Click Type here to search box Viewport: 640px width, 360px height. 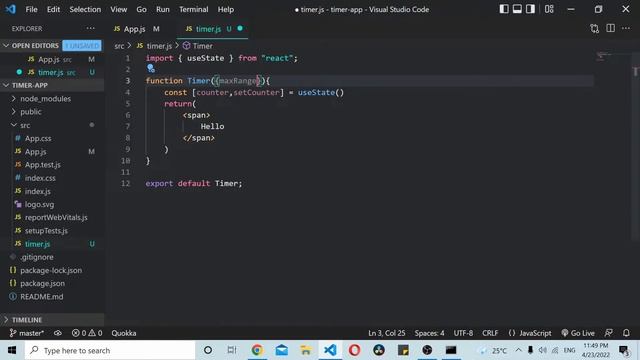(x=109, y=350)
